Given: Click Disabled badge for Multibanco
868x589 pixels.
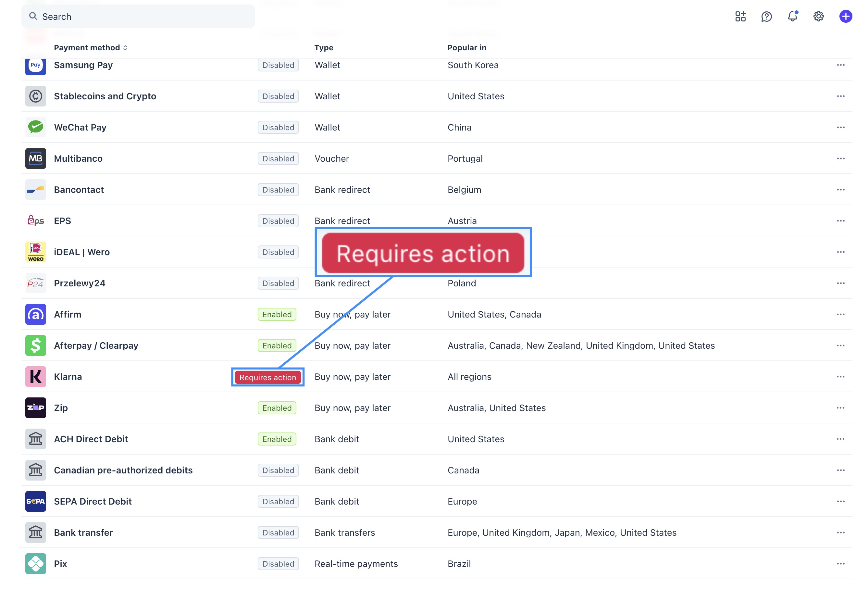Looking at the screenshot, I should click(x=278, y=159).
